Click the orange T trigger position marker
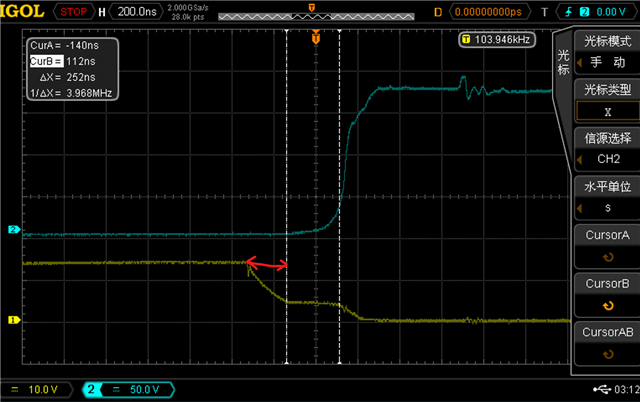 tap(312, 7)
